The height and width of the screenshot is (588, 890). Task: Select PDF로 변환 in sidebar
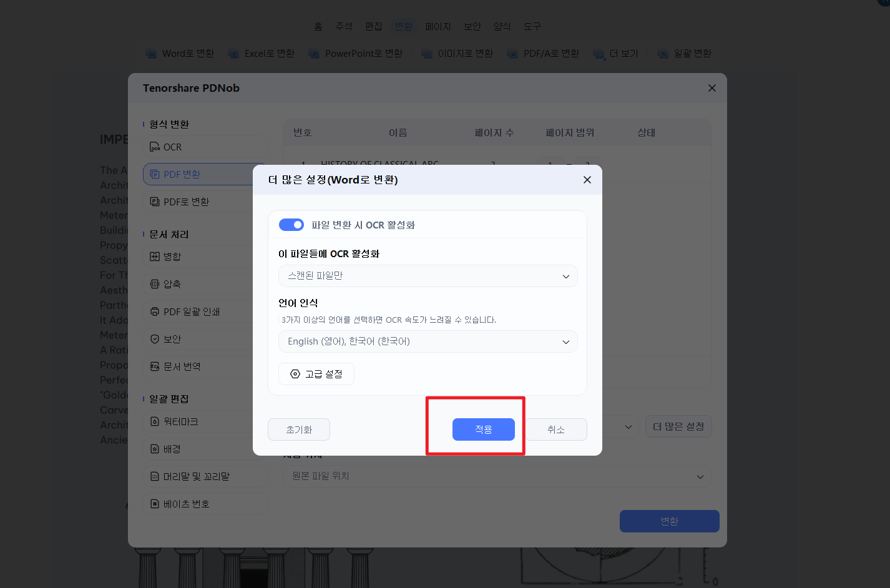pyautogui.click(x=198, y=202)
